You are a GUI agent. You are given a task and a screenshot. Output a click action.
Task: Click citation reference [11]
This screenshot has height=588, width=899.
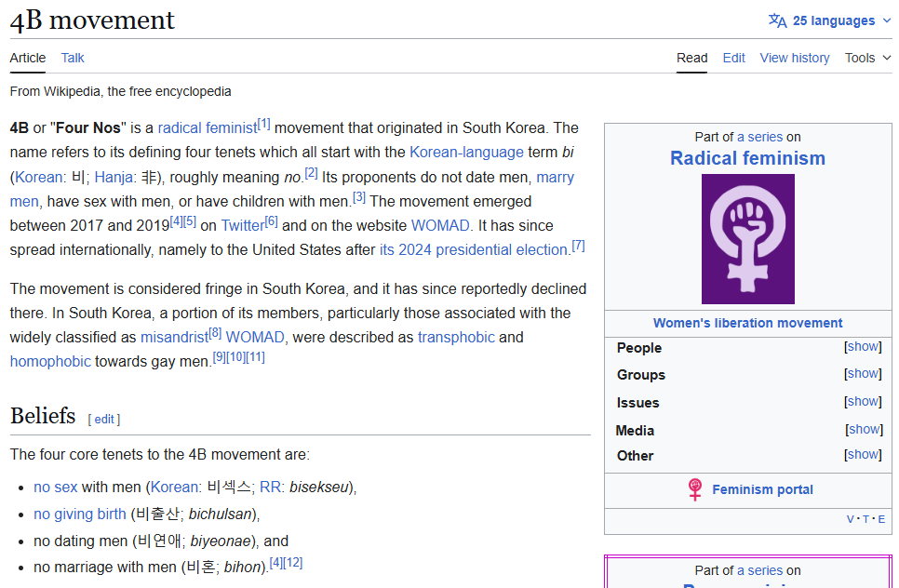(255, 357)
